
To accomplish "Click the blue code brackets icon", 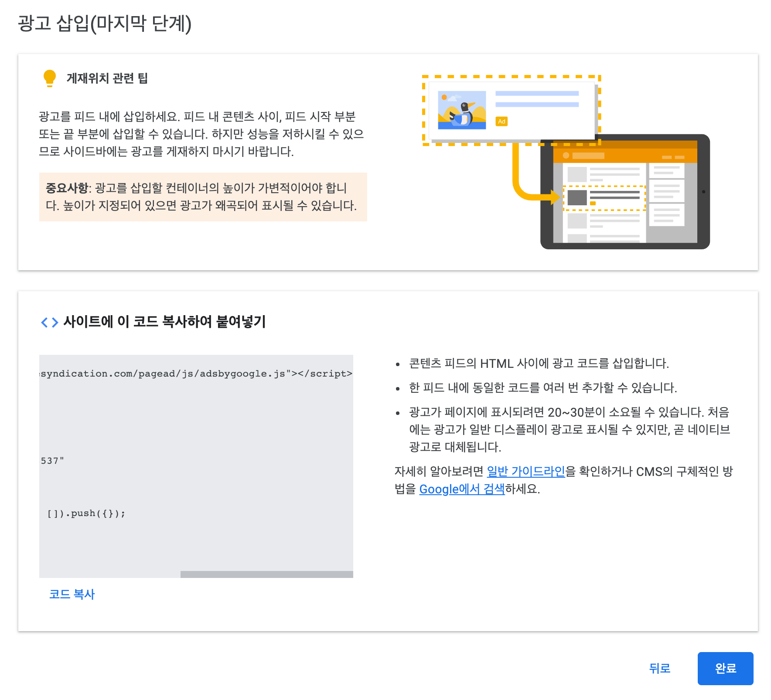I will 49,323.
